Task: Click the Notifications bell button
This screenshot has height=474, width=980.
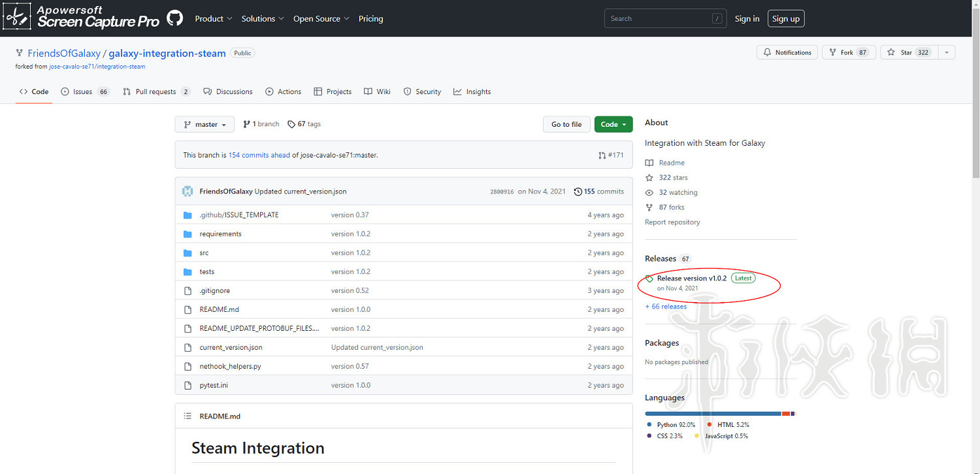Action: click(x=787, y=52)
